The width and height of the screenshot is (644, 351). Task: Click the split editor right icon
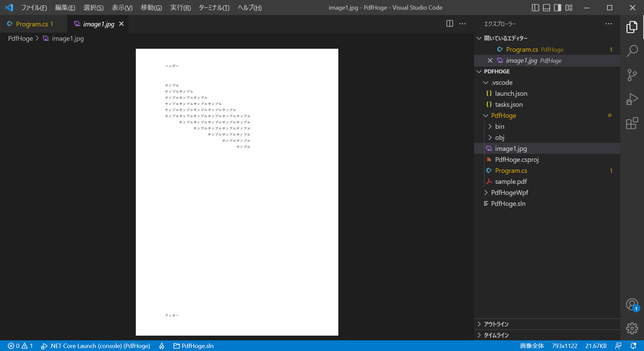click(449, 24)
